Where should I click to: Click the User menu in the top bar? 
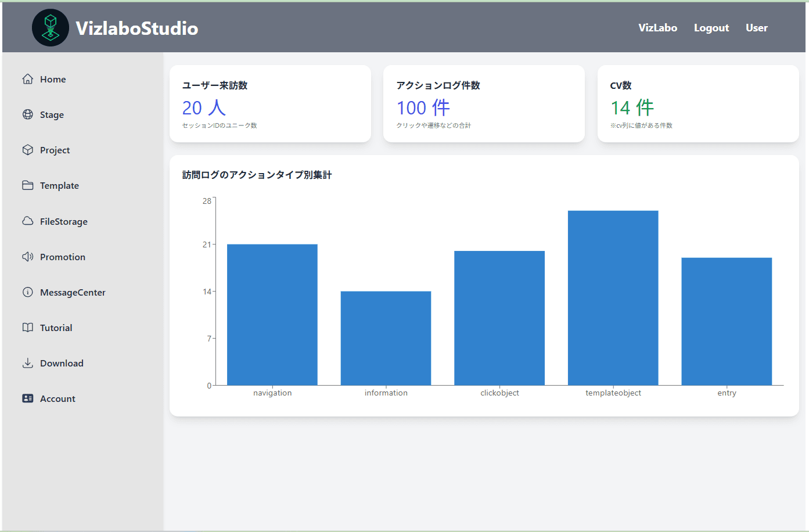756,27
